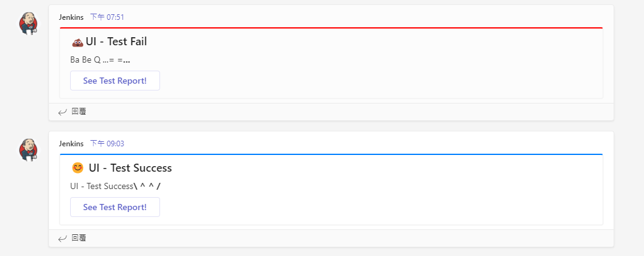Click the 回覆 reply label below the successful test message
644x256 pixels.
(79, 238)
